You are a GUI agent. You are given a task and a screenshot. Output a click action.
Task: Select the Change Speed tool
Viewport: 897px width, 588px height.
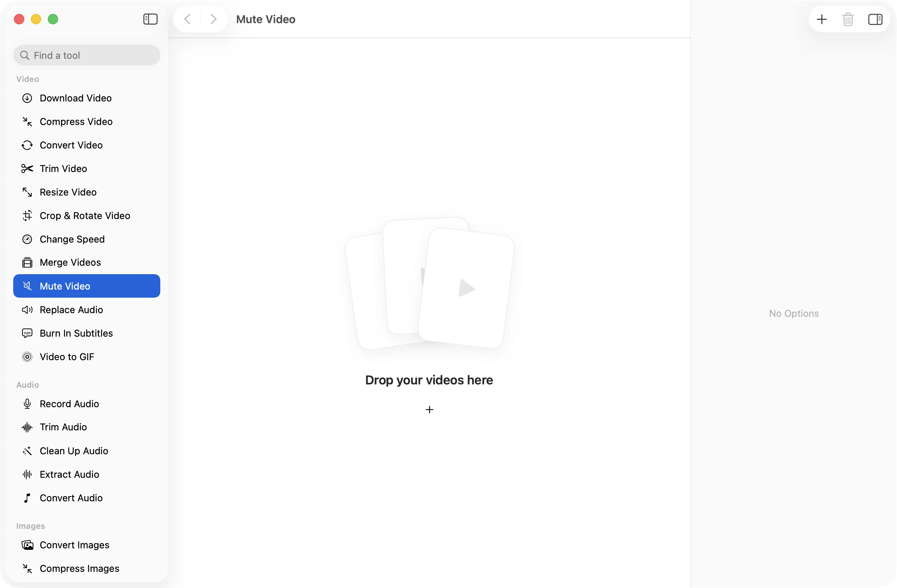point(87,239)
